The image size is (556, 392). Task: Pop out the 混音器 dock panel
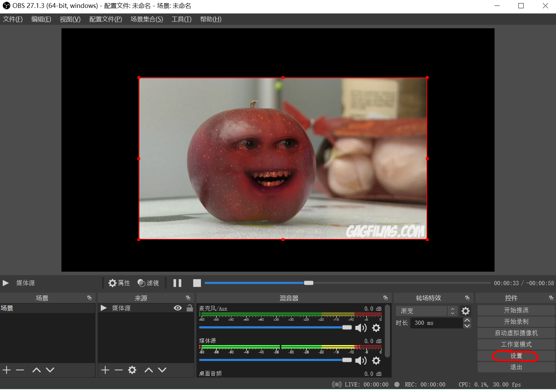[386, 298]
